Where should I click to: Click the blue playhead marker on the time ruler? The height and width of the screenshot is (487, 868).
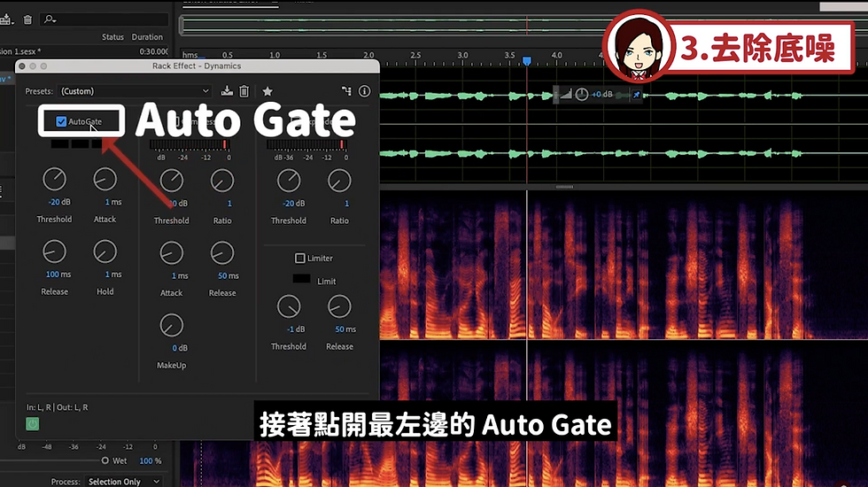(527, 60)
